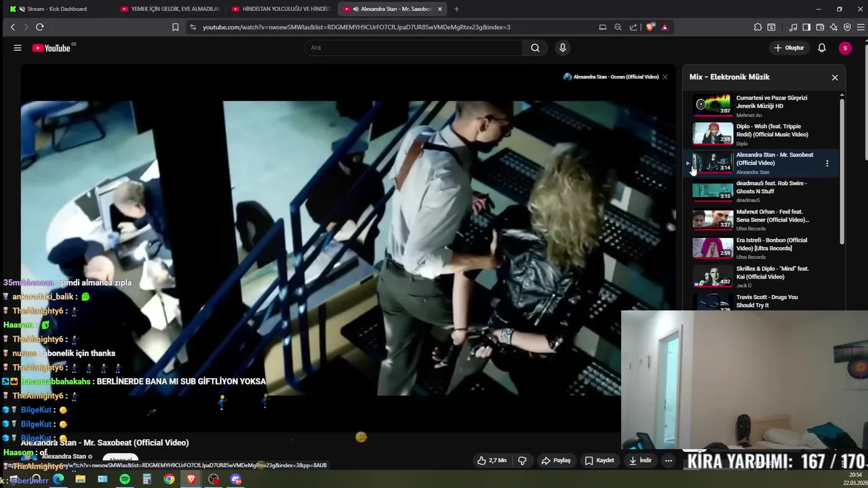Open the Brave Shields lion icon
The height and width of the screenshot is (488, 868).
[651, 27]
